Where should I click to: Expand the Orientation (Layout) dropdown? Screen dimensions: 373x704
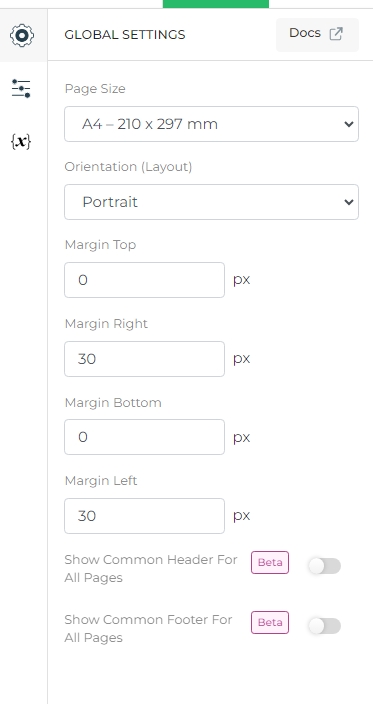coord(211,202)
